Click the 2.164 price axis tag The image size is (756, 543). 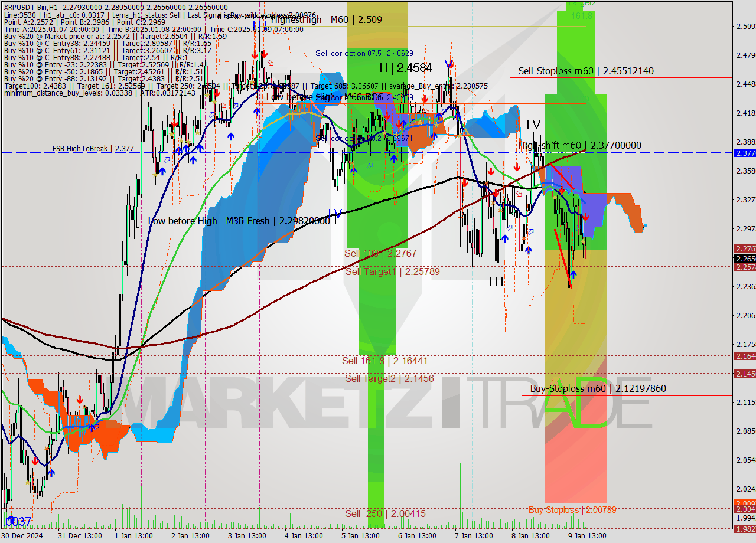tap(744, 356)
